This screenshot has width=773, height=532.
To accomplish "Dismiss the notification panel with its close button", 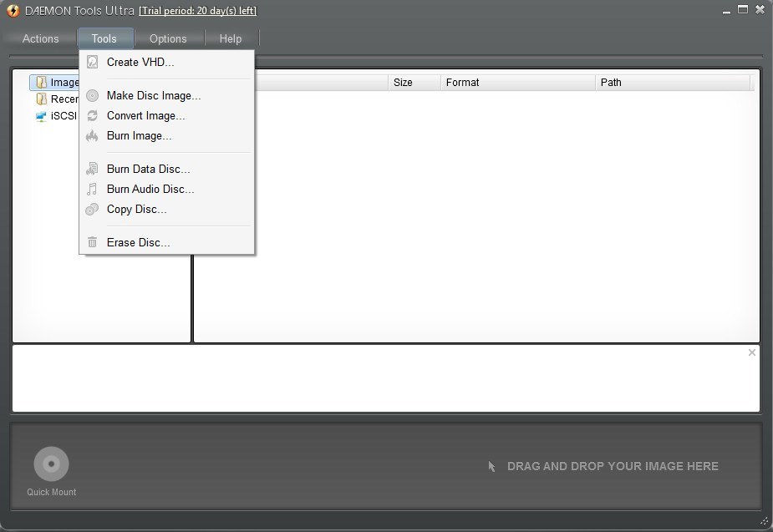I will coord(750,352).
